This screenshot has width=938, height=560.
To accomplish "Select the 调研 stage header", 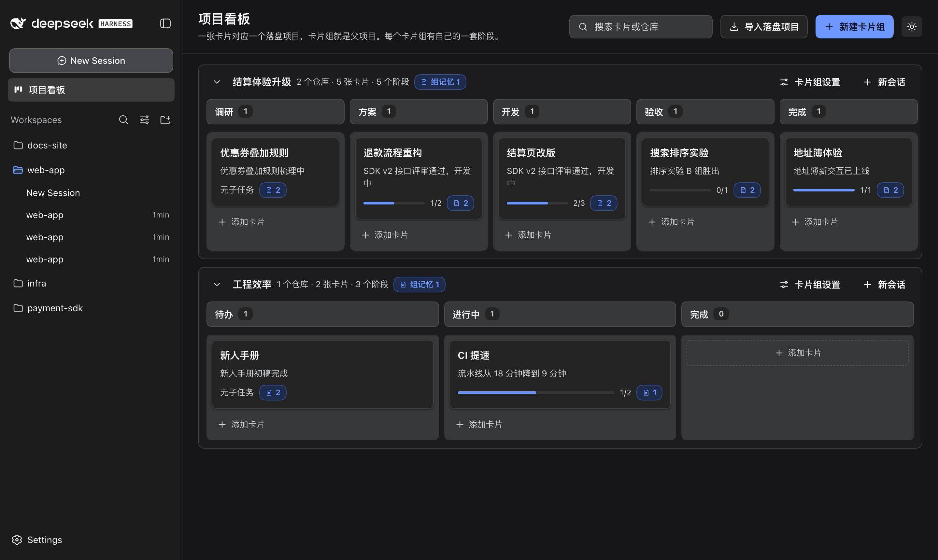I will click(x=275, y=112).
